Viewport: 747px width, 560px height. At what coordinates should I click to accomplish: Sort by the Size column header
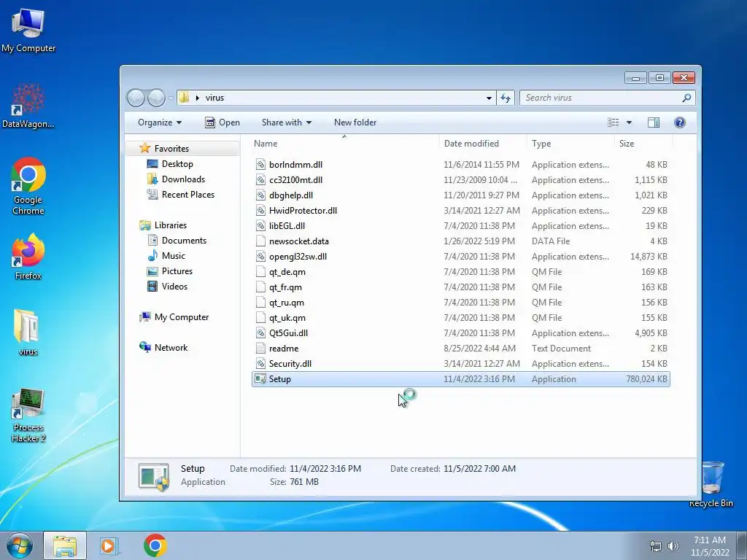point(643,144)
